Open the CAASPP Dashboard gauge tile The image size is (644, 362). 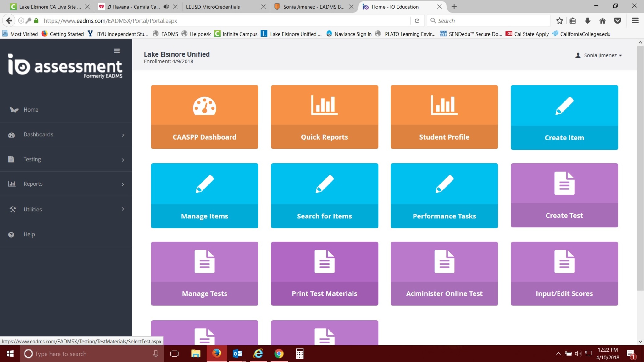pos(204,117)
